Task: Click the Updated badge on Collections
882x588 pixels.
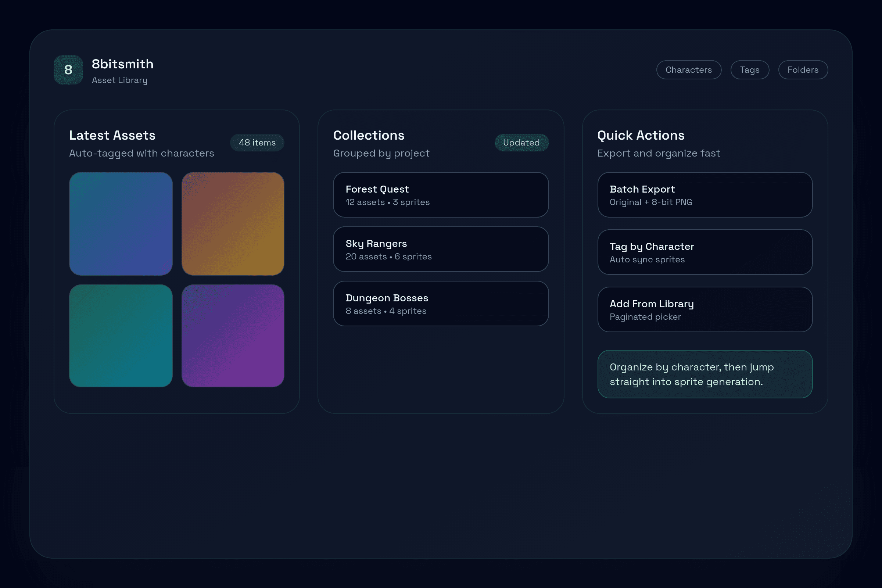Action: click(521, 143)
